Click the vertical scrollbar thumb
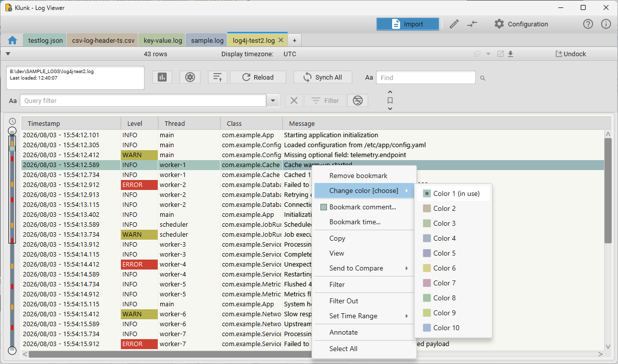This screenshot has height=364, width=618. (608, 191)
